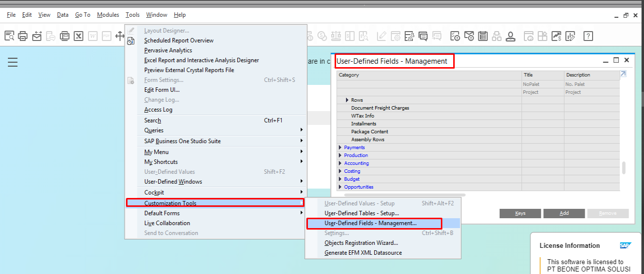The height and width of the screenshot is (274, 644).
Task: Click the bar chart with pencil toolbar icon
Action: tap(570, 36)
